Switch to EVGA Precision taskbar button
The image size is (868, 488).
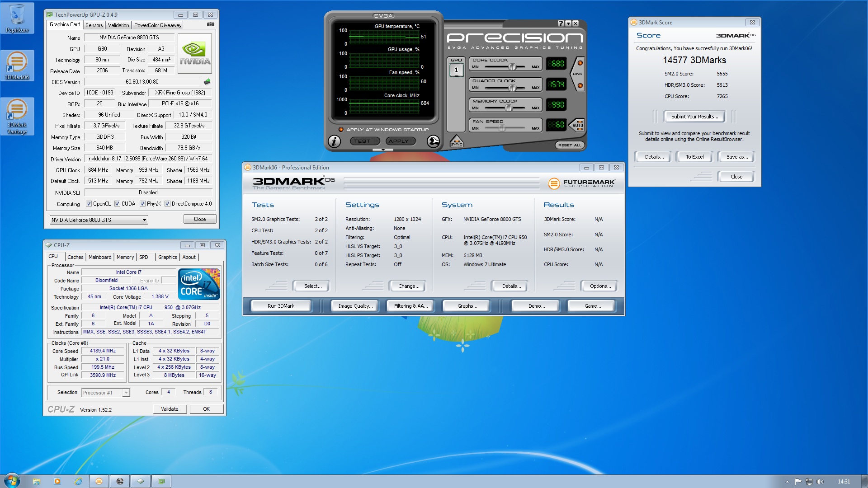click(120, 481)
